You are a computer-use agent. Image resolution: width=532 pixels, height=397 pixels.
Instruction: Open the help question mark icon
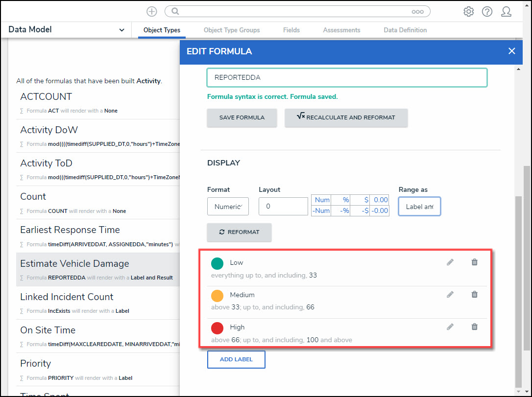point(487,11)
